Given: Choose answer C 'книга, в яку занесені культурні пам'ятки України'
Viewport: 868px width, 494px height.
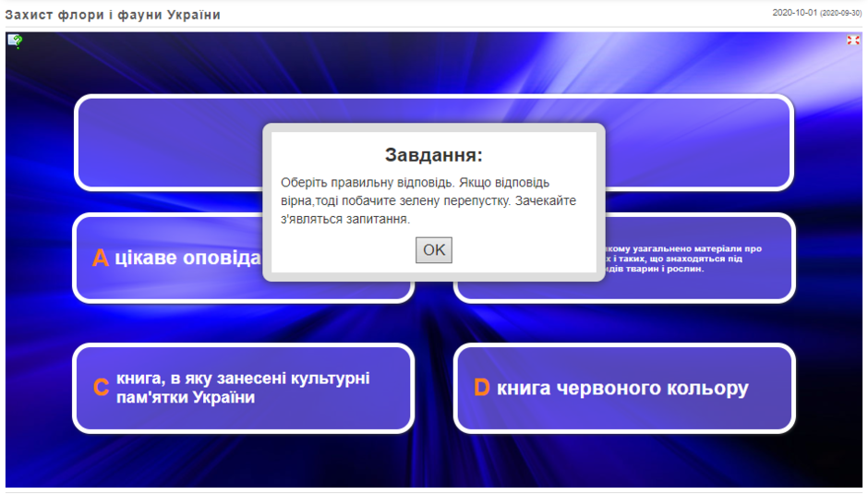Looking at the screenshot, I should click(243, 388).
